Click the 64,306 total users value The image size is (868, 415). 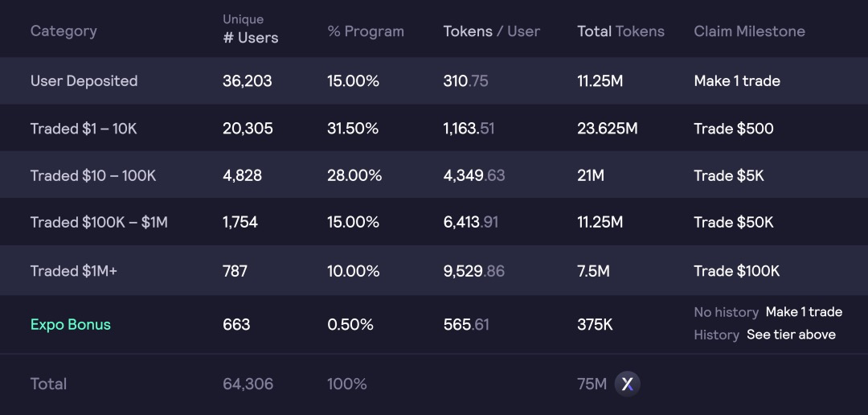248,384
